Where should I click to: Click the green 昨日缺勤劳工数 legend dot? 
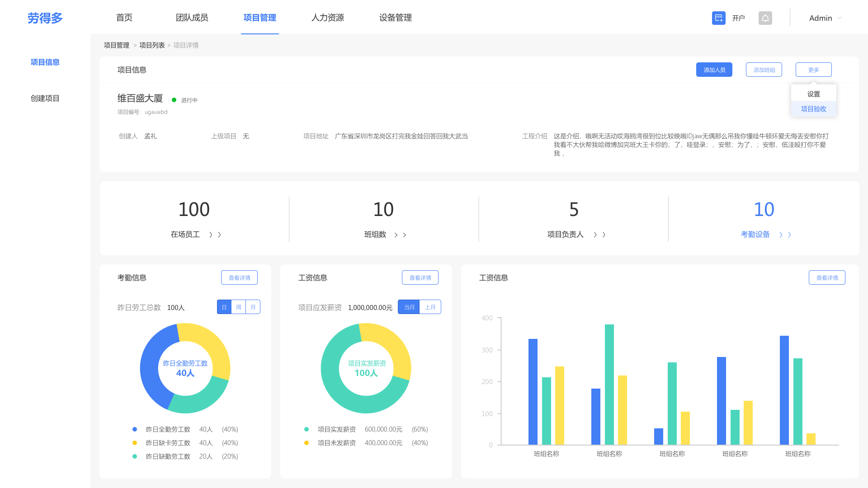[x=135, y=456]
